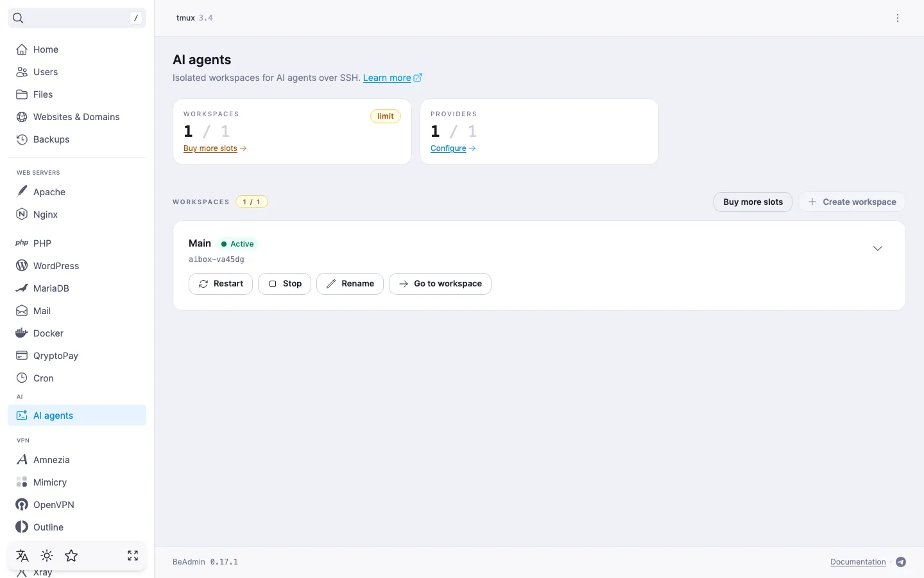Viewport: 924px width, 578px height.
Task: Click Go to workspace button
Action: (440, 284)
